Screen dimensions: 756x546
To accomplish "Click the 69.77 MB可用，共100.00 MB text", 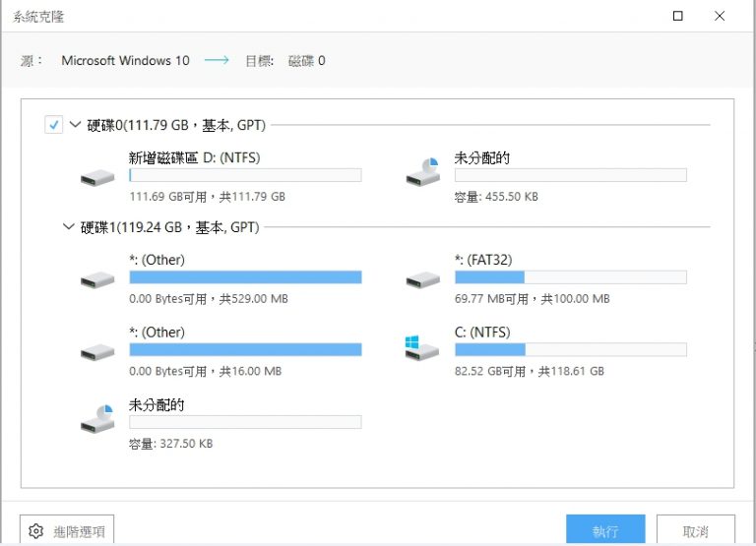I will coord(533,299).
